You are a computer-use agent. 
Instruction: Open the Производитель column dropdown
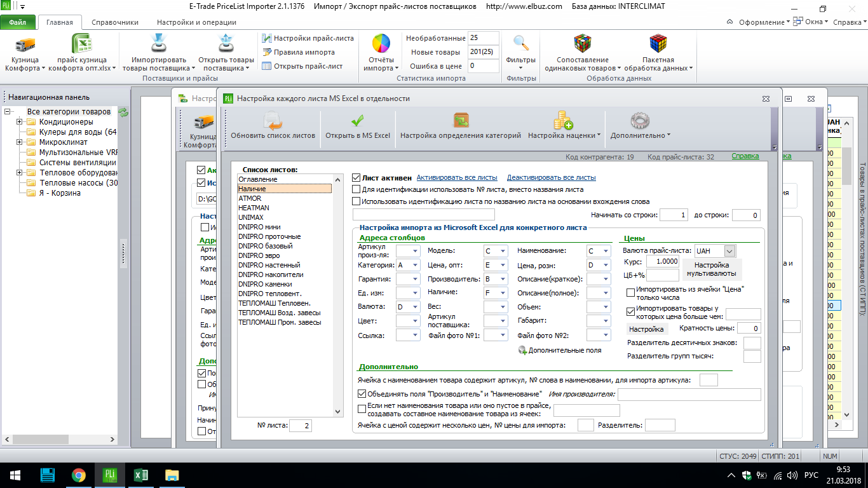pos(503,279)
